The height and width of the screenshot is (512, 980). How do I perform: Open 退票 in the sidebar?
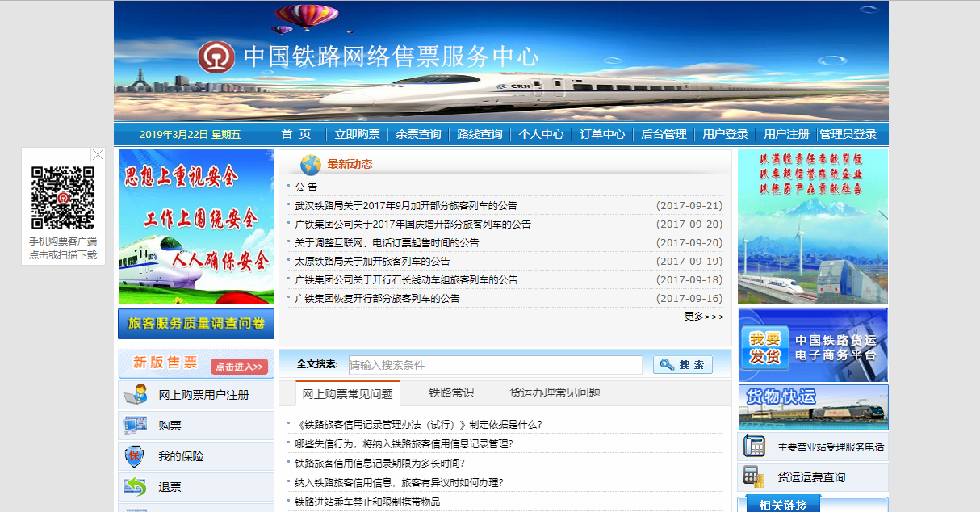coord(170,487)
